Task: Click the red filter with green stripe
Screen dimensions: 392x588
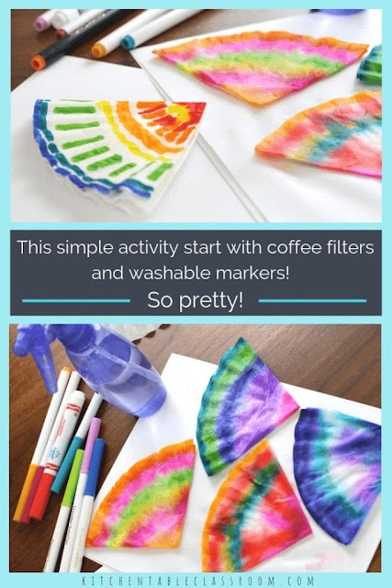Action: tap(254, 504)
